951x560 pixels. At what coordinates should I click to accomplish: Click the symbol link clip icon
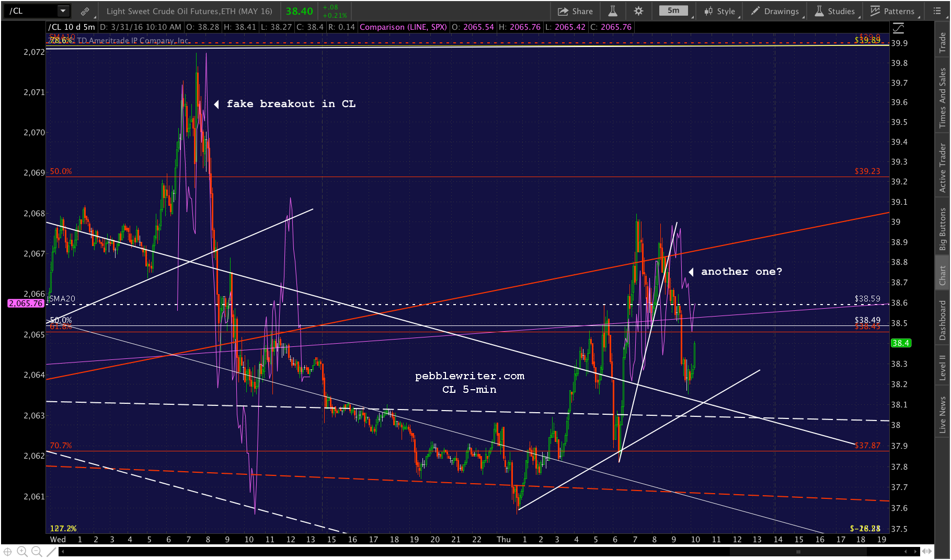[85, 11]
